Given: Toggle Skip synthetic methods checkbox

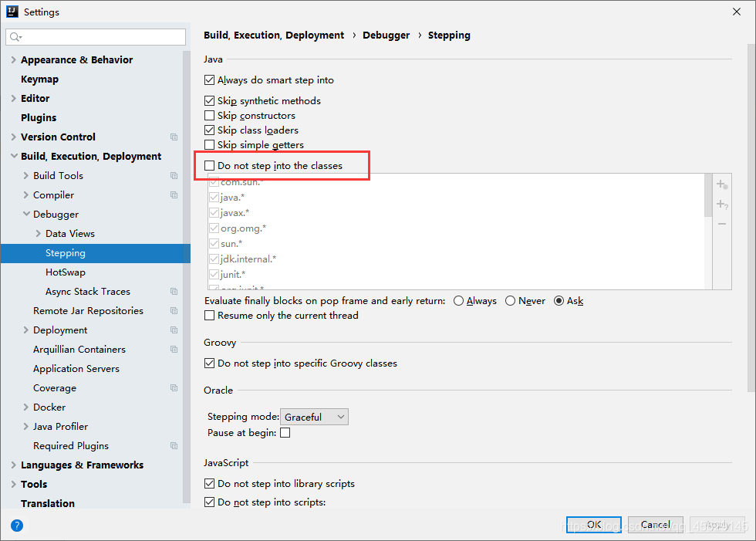Looking at the screenshot, I should 209,101.
